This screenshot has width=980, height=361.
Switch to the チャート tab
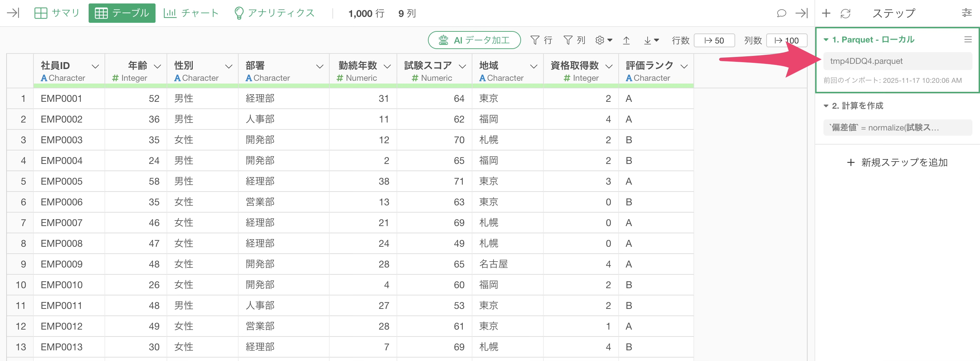191,13
